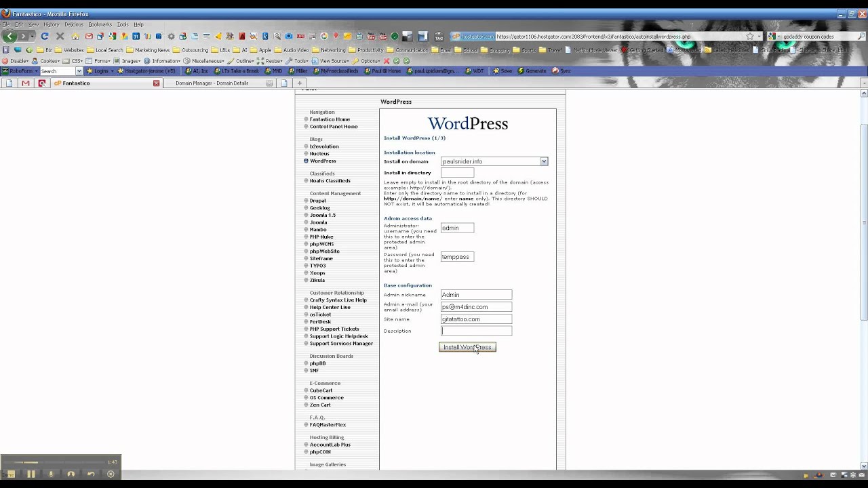Click the Site name field
Viewport: 868px width, 488px height.
[x=476, y=319]
